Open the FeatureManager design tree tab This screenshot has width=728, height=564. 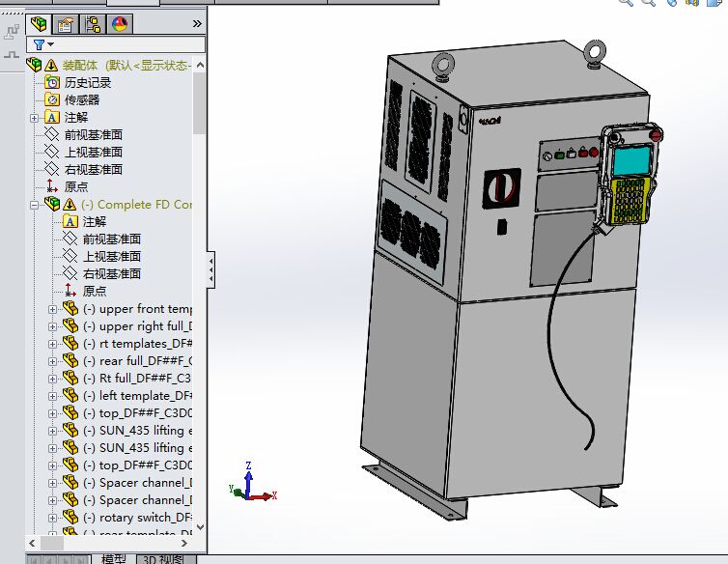point(39,24)
